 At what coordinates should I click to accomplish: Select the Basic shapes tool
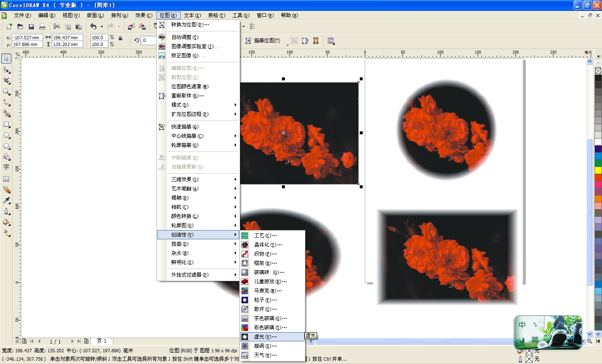[x=6, y=157]
